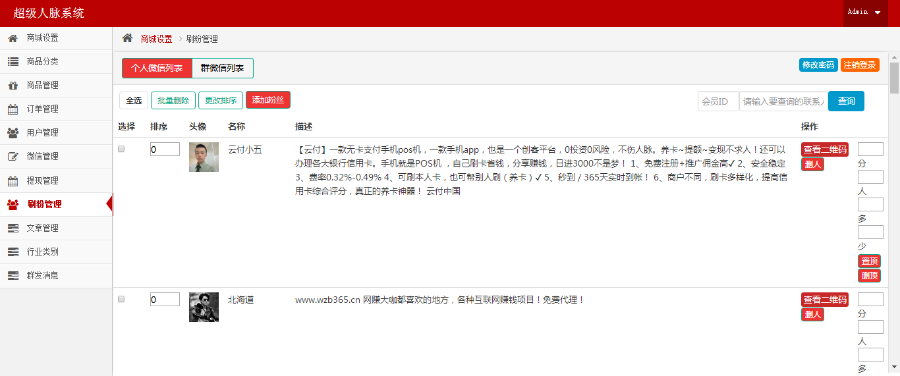
Task: Click the scrollbar down arrow
Action: [894, 366]
